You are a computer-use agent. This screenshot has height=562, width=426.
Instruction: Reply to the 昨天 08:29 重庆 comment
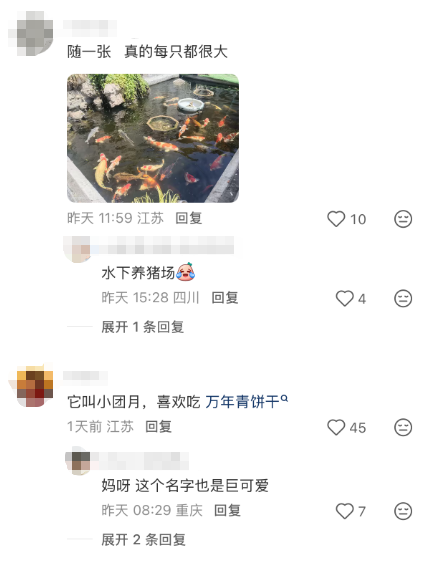(227, 510)
